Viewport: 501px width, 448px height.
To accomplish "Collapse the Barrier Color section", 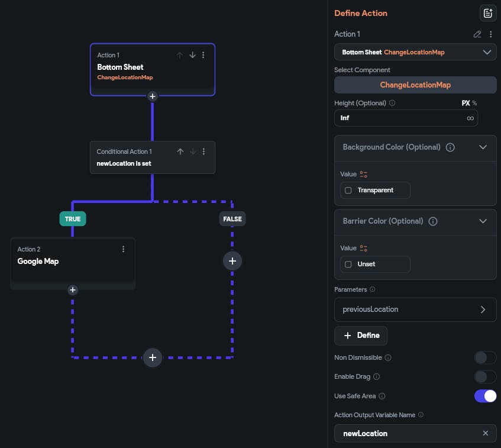I will (483, 221).
